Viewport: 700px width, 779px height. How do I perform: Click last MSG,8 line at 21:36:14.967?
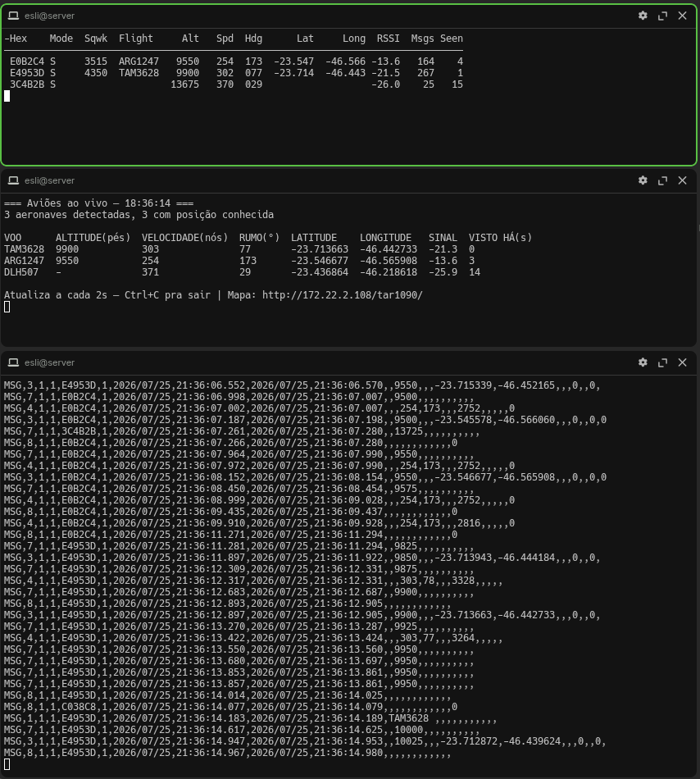227,752
